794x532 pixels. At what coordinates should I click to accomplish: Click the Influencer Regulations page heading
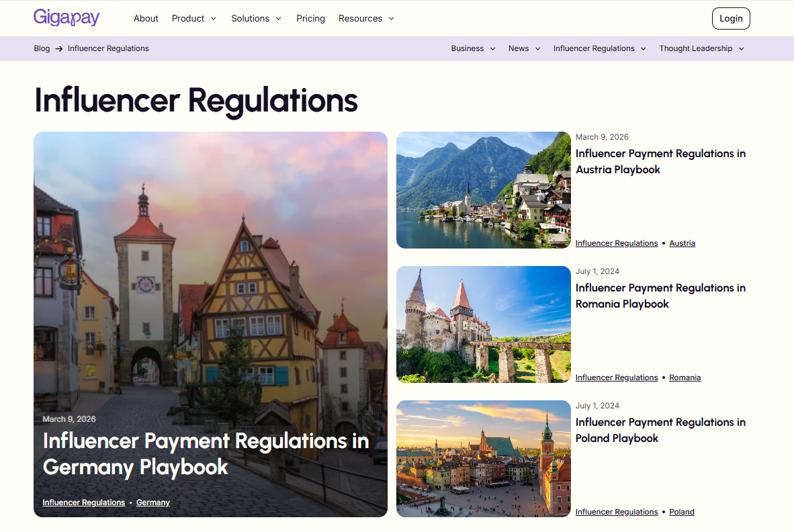click(x=196, y=100)
